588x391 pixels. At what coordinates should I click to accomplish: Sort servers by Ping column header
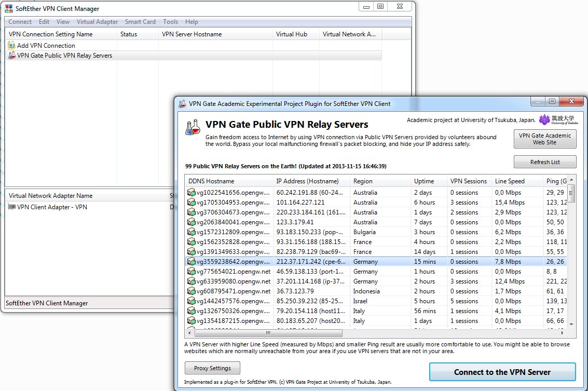click(x=555, y=181)
